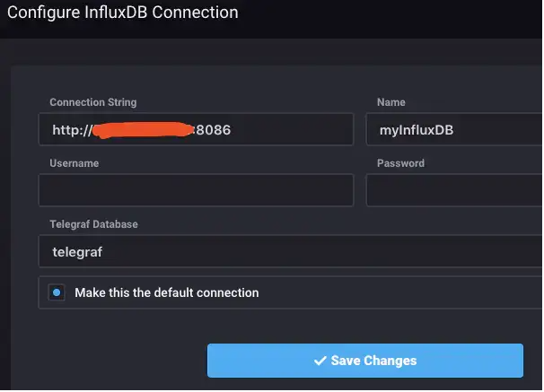Toggle the default connection checkbox

(57, 292)
